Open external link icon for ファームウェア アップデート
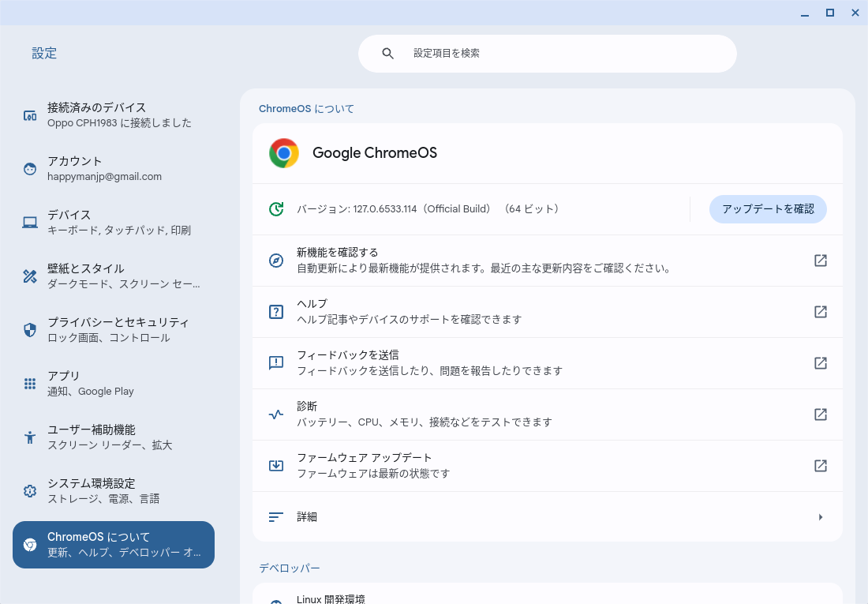The height and width of the screenshot is (604, 868). click(x=821, y=466)
